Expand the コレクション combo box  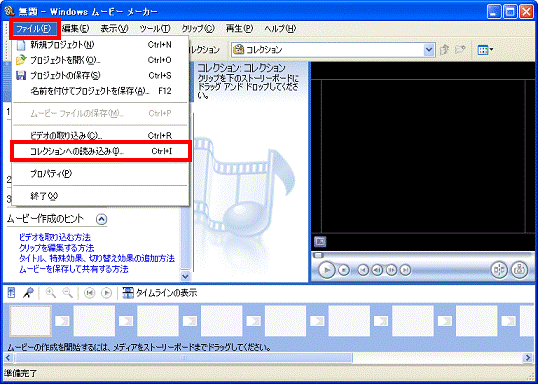429,50
